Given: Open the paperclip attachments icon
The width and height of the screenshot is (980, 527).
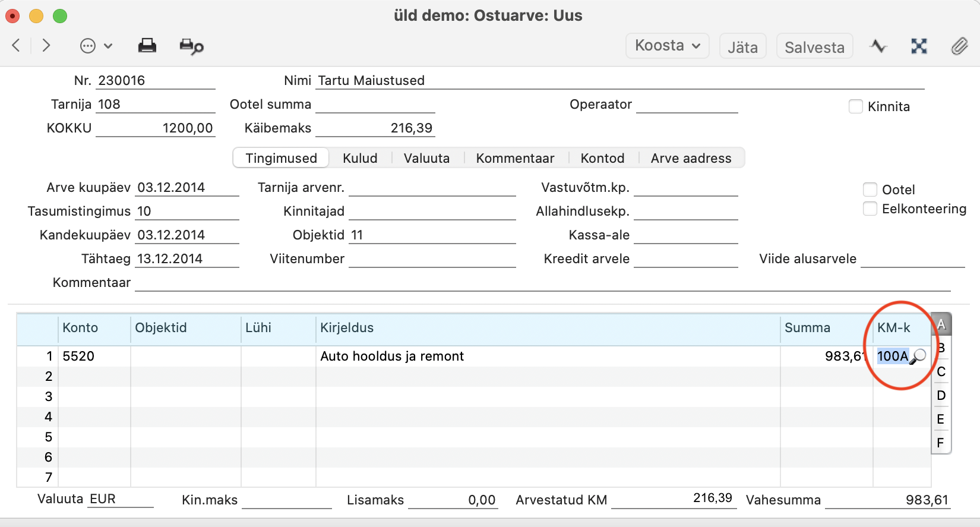Looking at the screenshot, I should click(959, 46).
